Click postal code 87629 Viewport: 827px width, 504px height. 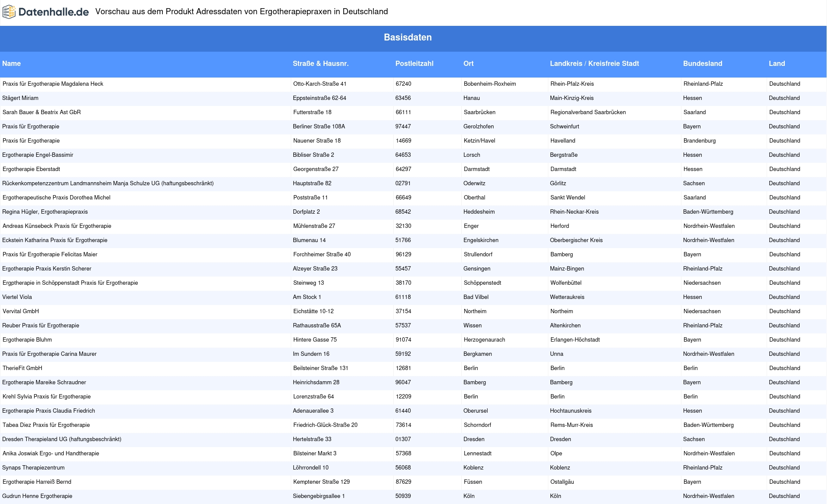[x=404, y=482]
